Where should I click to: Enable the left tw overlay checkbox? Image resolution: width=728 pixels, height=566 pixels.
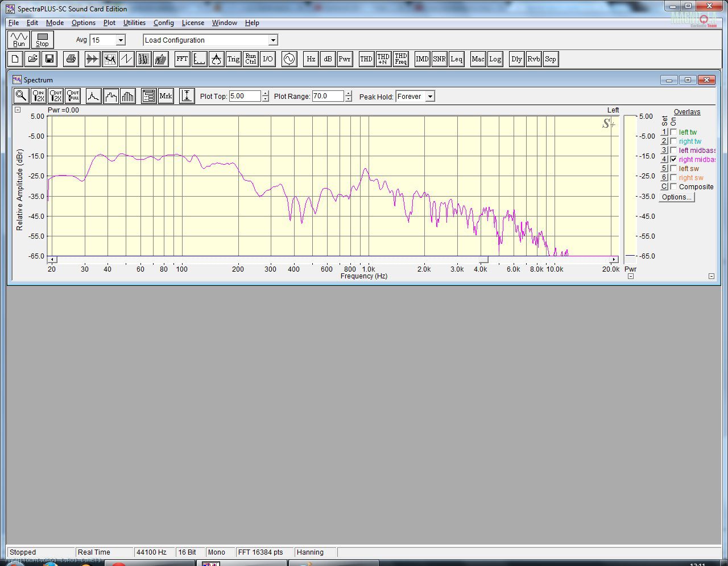coord(673,132)
